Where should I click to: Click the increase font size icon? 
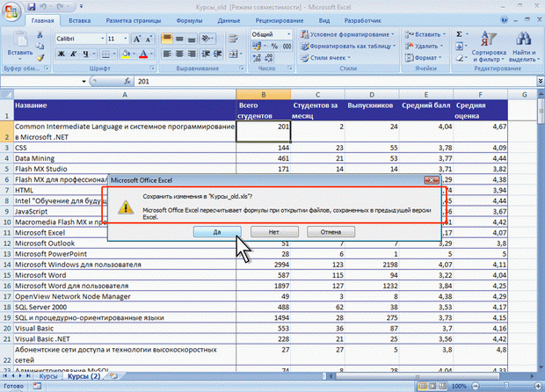tap(137, 39)
